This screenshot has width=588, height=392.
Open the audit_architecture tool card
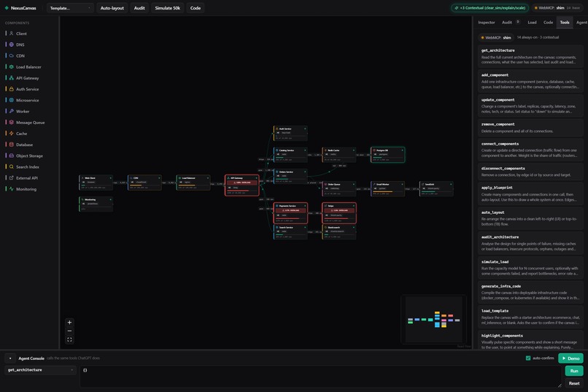(530, 242)
